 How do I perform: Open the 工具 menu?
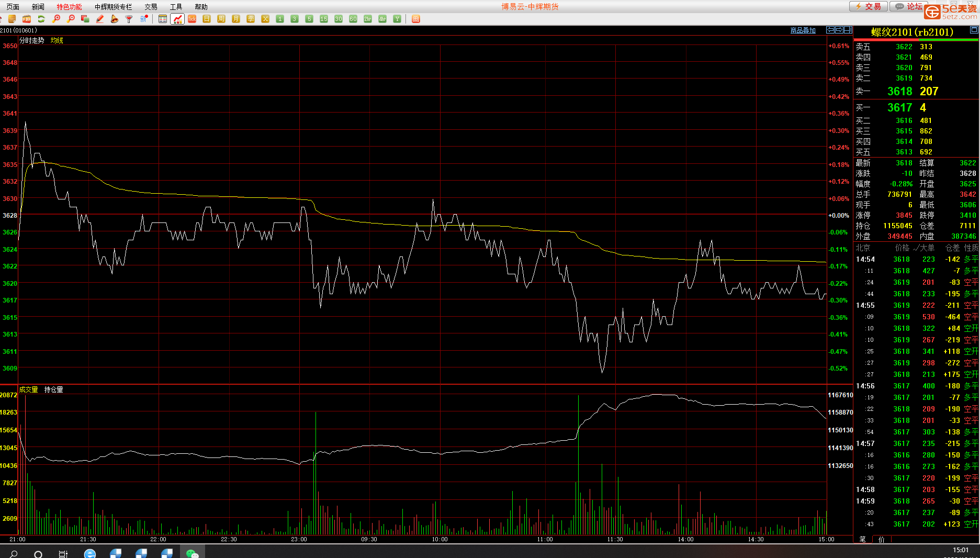pyautogui.click(x=176, y=7)
